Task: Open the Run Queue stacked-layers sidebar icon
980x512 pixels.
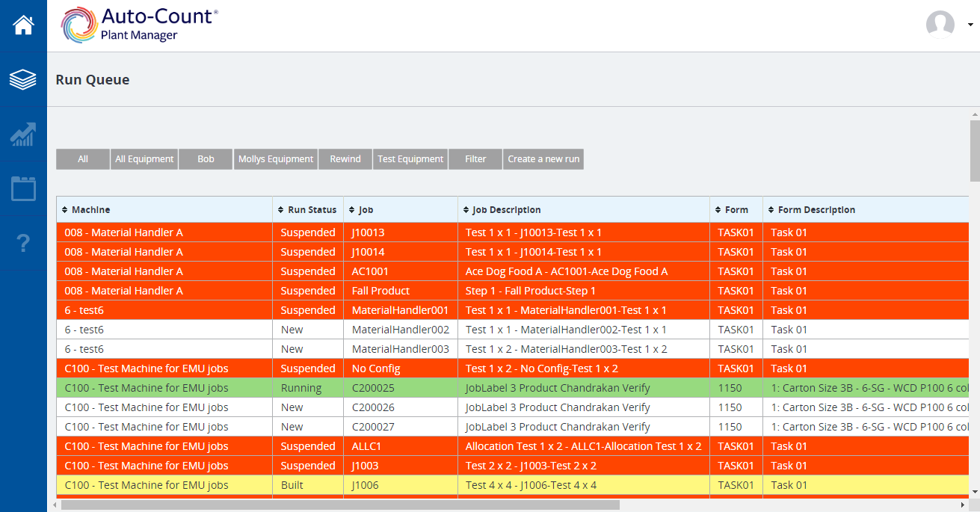Action: click(x=23, y=80)
